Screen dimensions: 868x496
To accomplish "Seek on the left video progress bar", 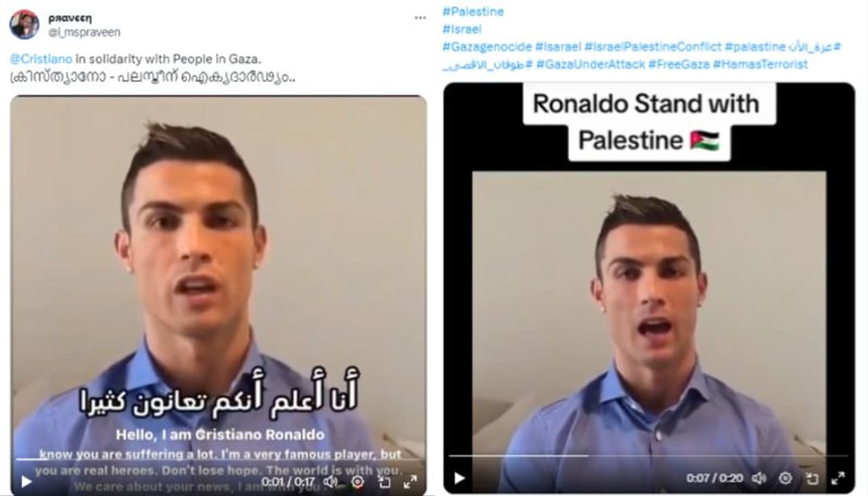I will pos(209,459).
